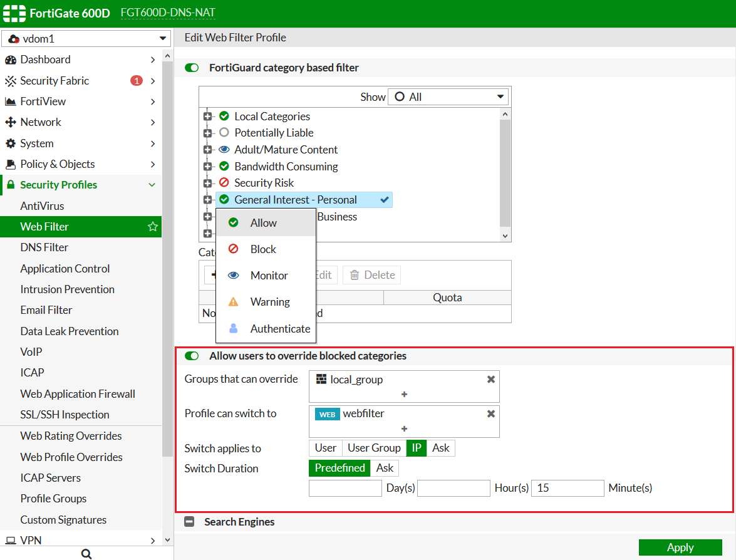The height and width of the screenshot is (560, 736).
Task: Expand the Search Engines section
Action: pyautogui.click(x=190, y=522)
